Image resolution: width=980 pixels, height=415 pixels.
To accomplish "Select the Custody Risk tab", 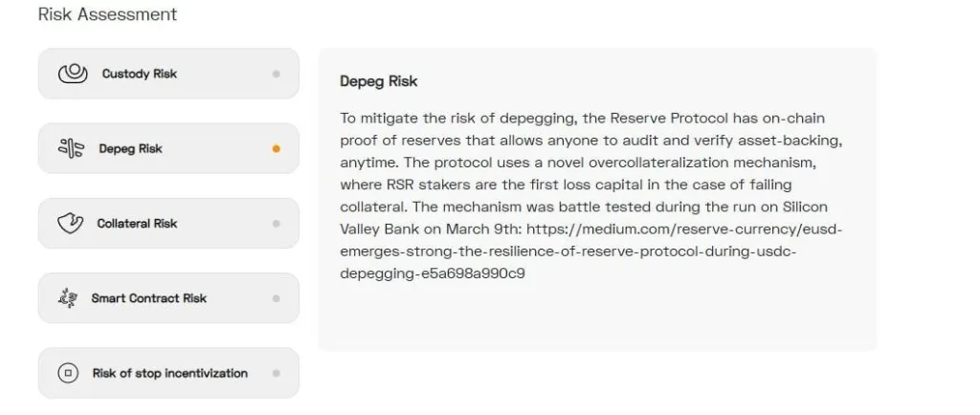I will (140, 74).
